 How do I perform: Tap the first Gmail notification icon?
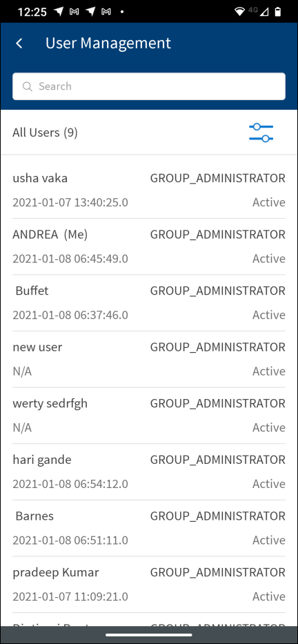[x=74, y=12]
